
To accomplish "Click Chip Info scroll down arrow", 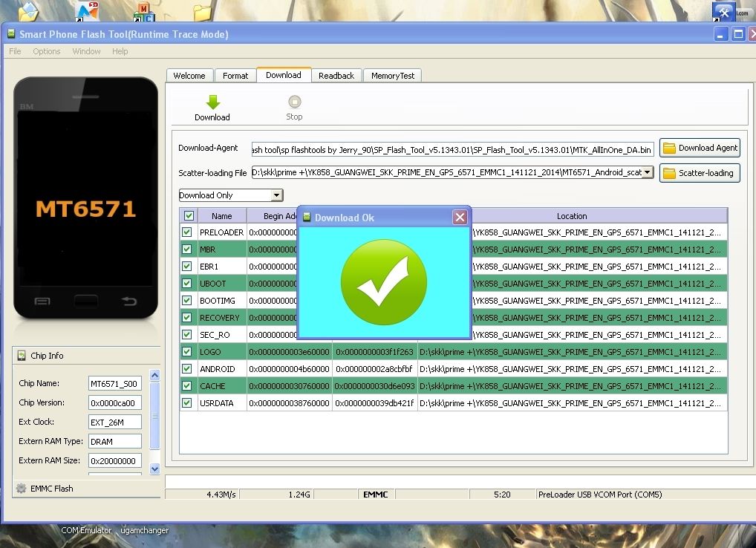I will (x=154, y=469).
